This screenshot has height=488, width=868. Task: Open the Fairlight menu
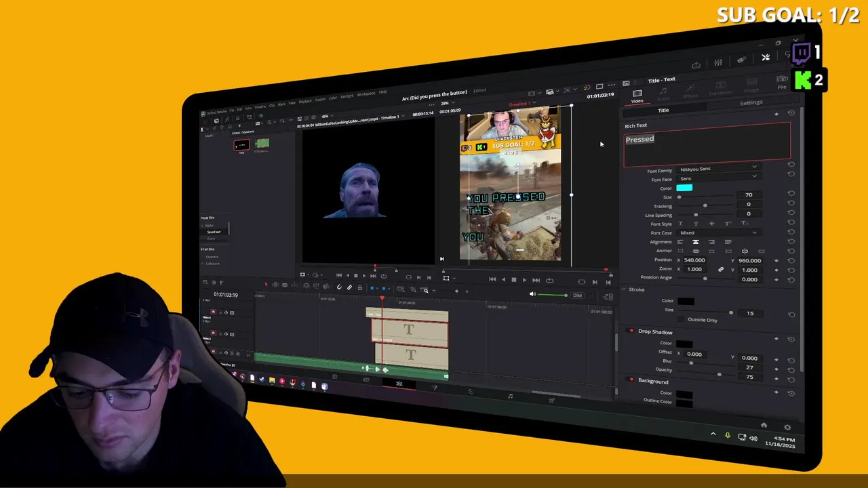[x=347, y=96]
